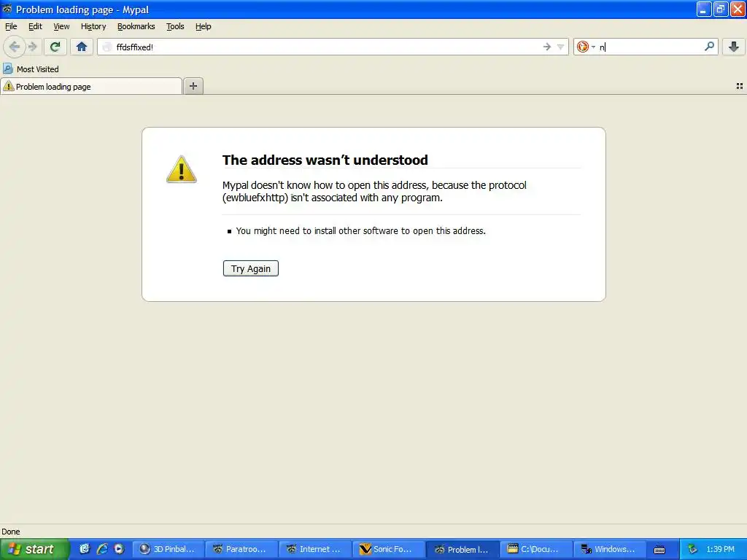Click the Show Desktop quick launch icon
This screenshot has width=747, height=560.
click(x=85, y=549)
